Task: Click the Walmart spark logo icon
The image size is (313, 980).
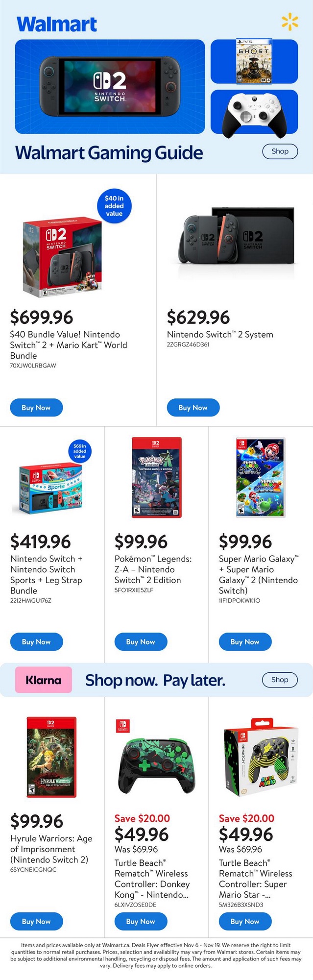Action: 289,22
